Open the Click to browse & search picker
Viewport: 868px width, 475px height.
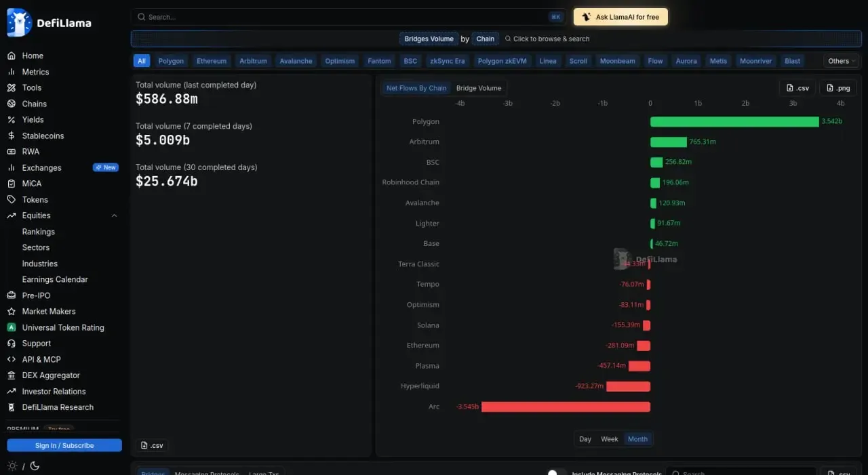[x=547, y=39]
